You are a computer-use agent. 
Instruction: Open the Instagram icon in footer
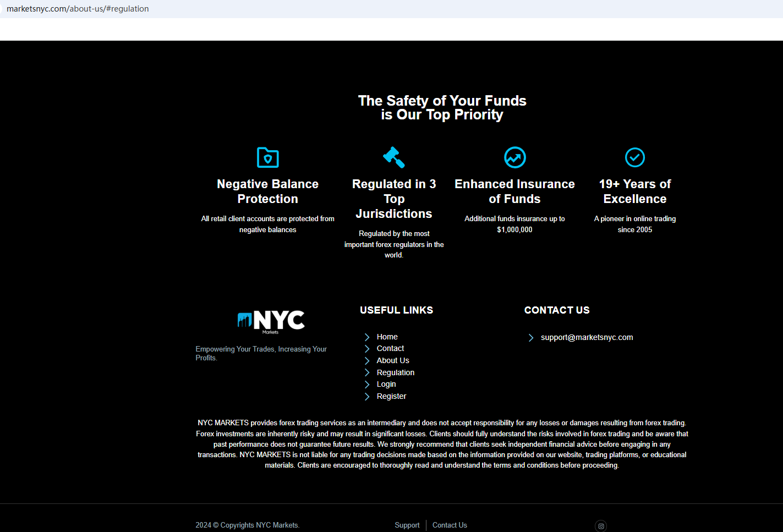[601, 526]
